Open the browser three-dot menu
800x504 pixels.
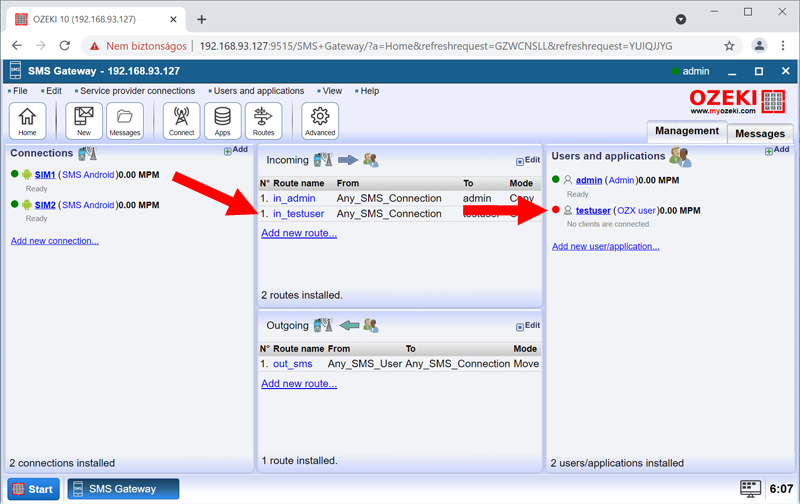tap(783, 46)
